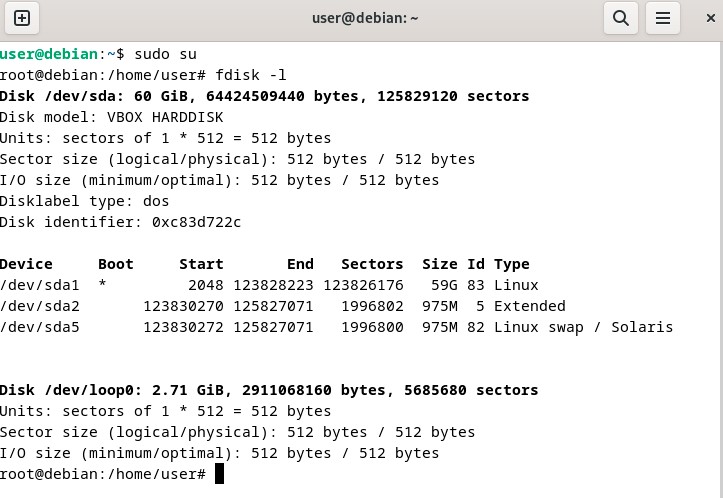Viewport: 723px width, 498px height.
Task: Click the Disk identifier 0xc83d722c value
Action: click(196, 222)
